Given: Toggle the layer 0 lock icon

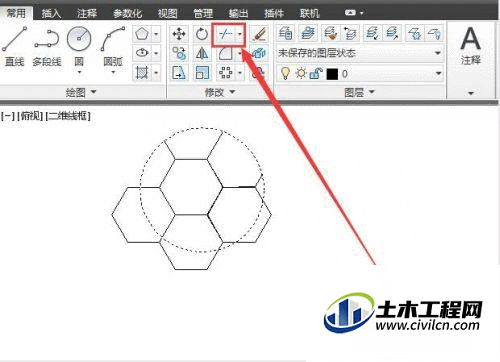Looking at the screenshot, I should [316, 73].
